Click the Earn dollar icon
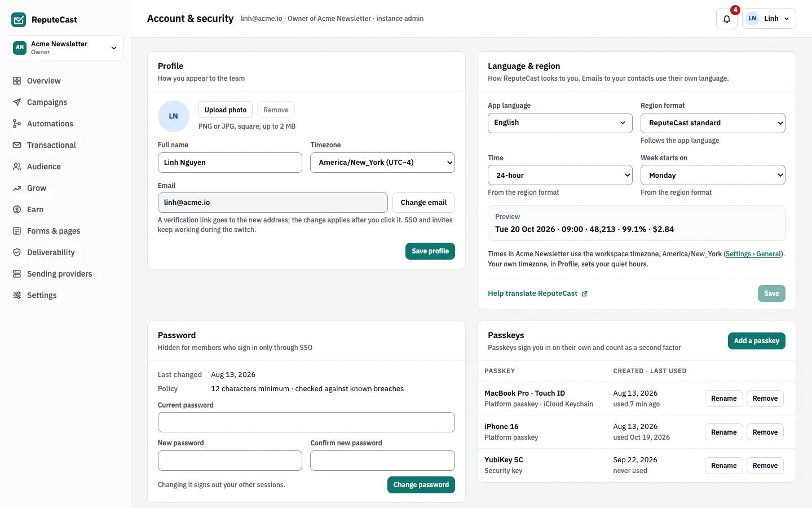The width and height of the screenshot is (812, 508). 17,209
